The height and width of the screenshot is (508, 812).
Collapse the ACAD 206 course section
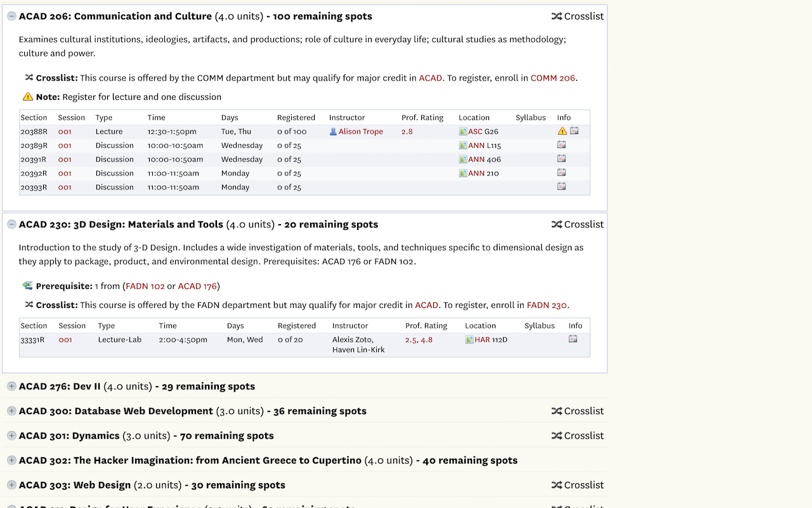click(11, 17)
